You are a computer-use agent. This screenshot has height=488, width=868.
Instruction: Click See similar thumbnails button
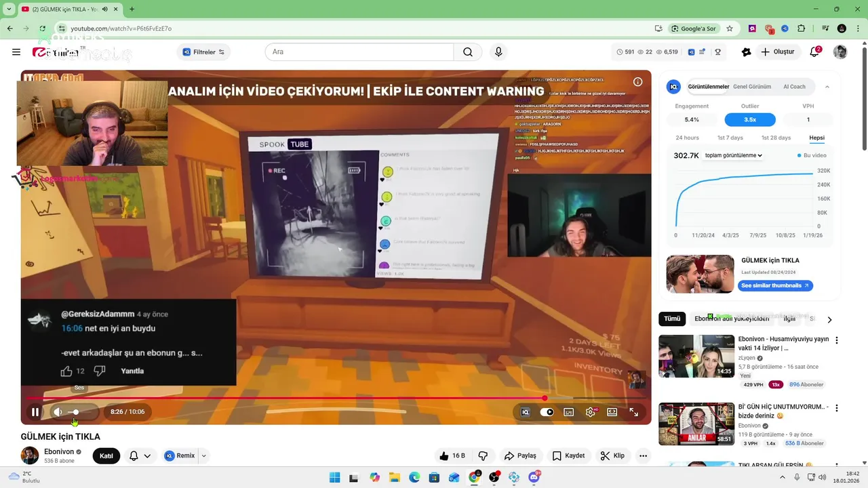point(775,285)
